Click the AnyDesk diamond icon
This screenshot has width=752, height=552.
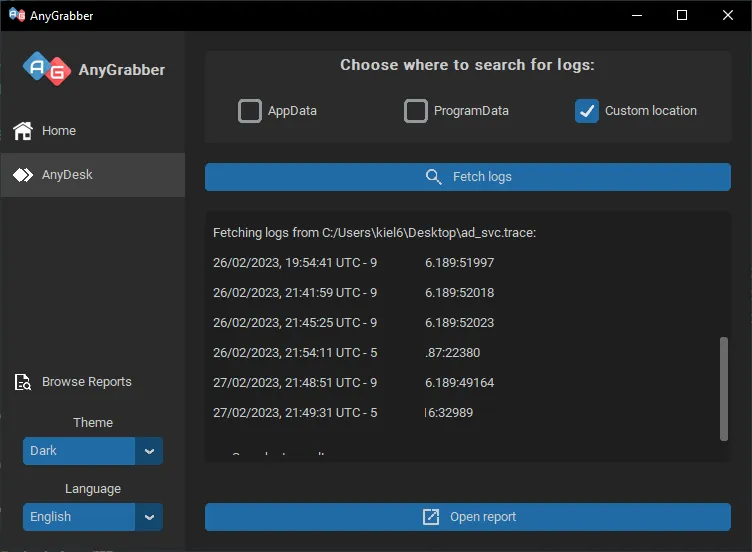23,175
